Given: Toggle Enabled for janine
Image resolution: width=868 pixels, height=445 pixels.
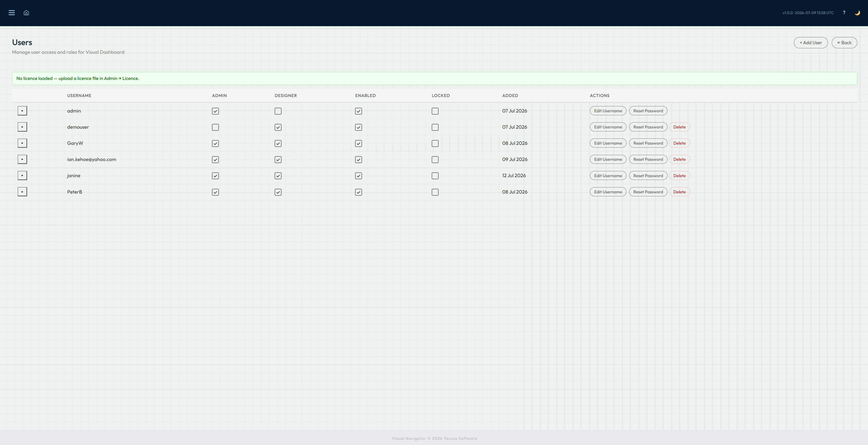Looking at the screenshot, I should pos(359,176).
